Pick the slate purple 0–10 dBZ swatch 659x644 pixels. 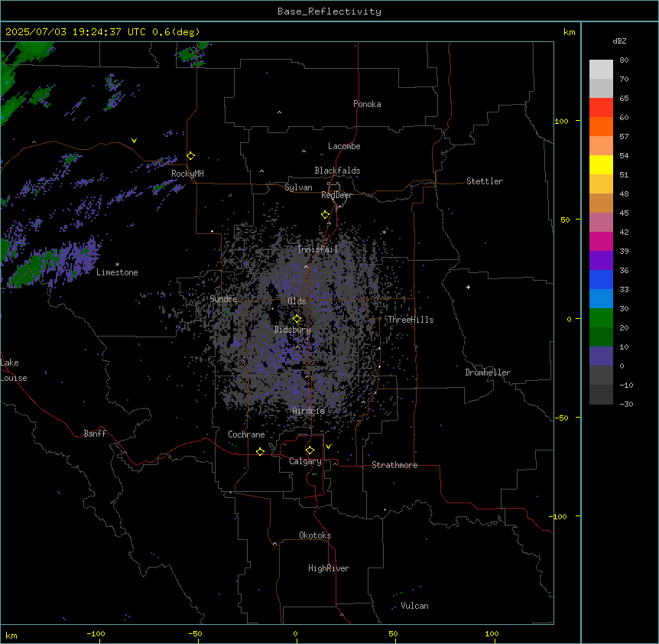coord(601,356)
